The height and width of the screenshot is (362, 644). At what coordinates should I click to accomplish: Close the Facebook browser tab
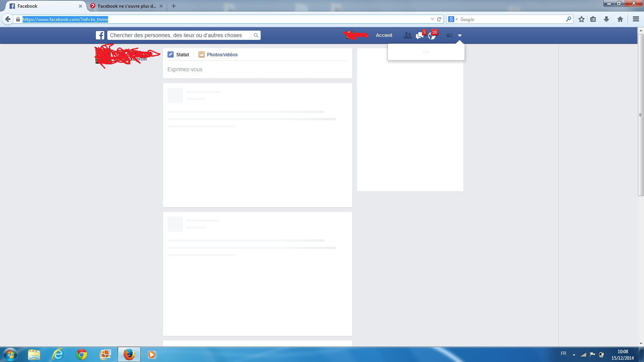80,6
